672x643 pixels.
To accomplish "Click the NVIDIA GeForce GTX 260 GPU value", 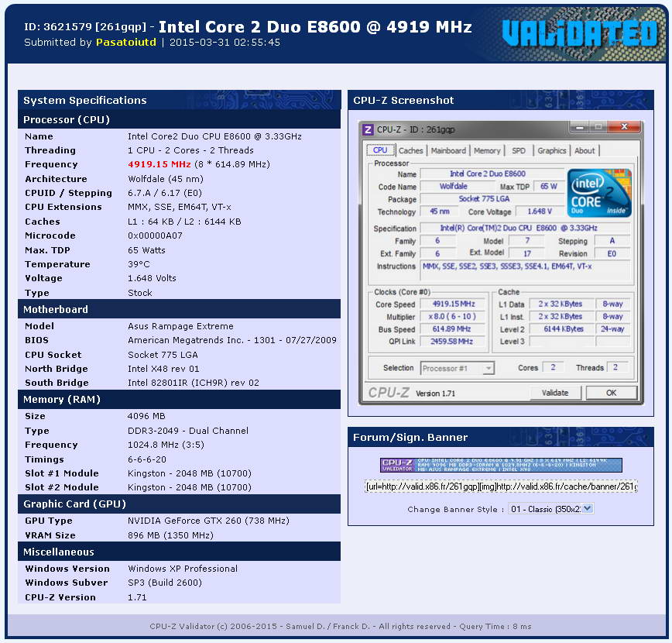I will tap(208, 521).
